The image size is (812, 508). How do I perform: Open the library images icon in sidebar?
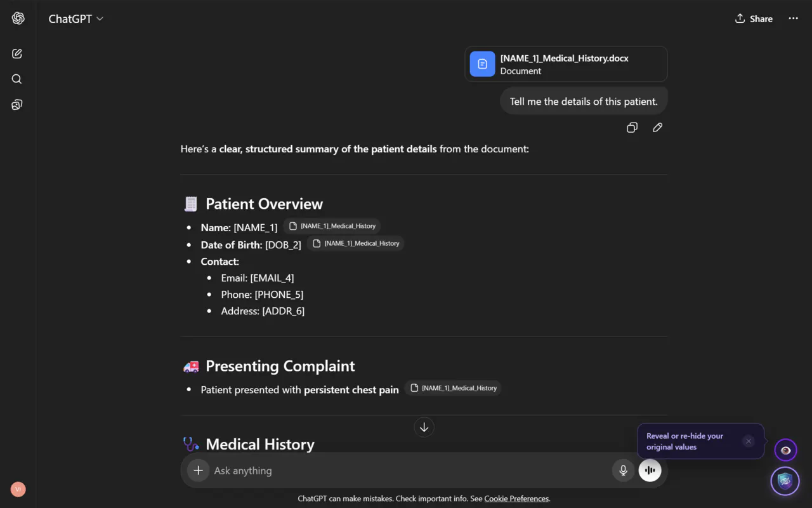point(17,105)
